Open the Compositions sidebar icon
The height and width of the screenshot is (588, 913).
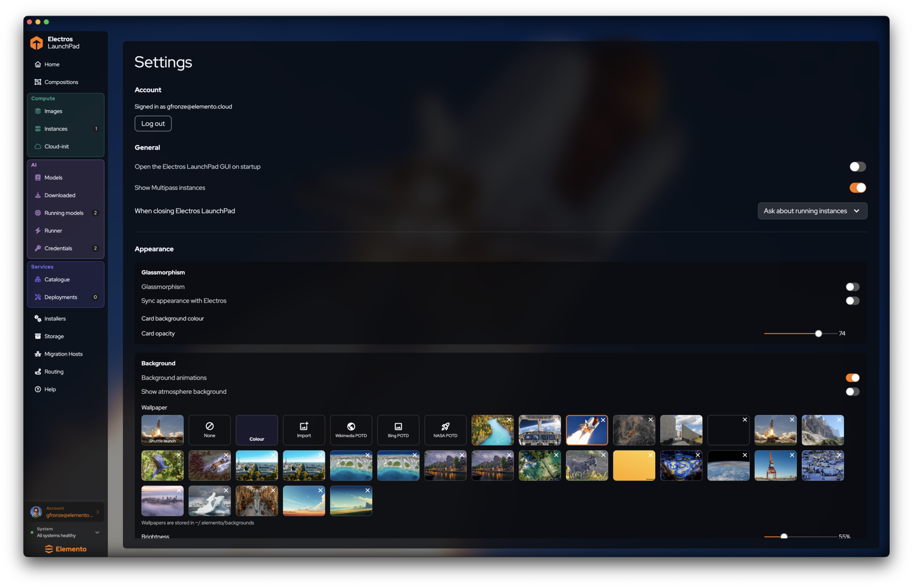(x=38, y=82)
